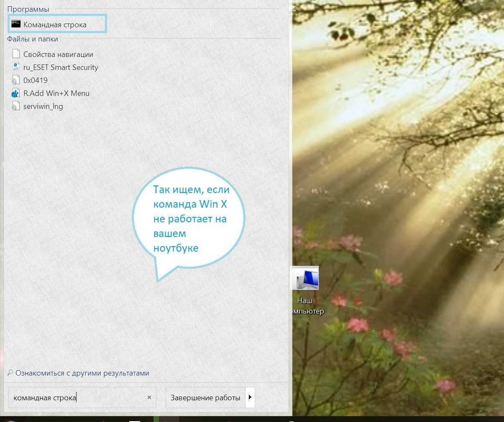
Task: Select the serviwin_lng file icon
Action: click(16, 106)
